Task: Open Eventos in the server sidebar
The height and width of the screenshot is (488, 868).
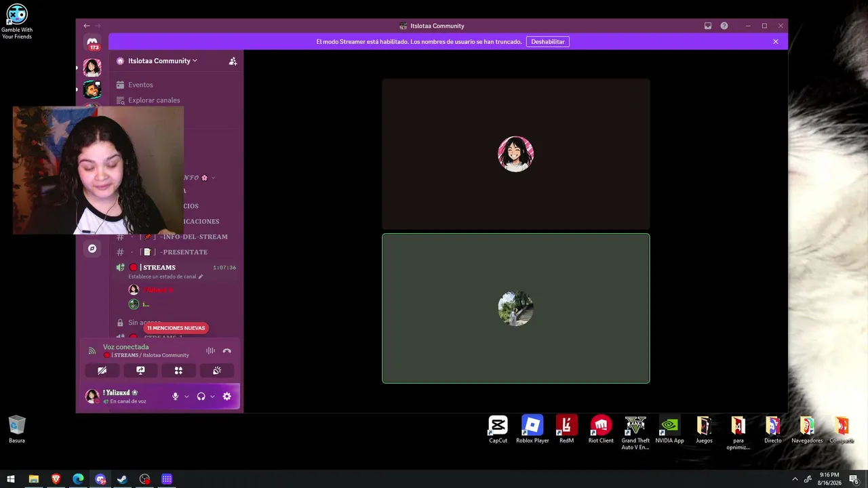Action: pos(140,85)
